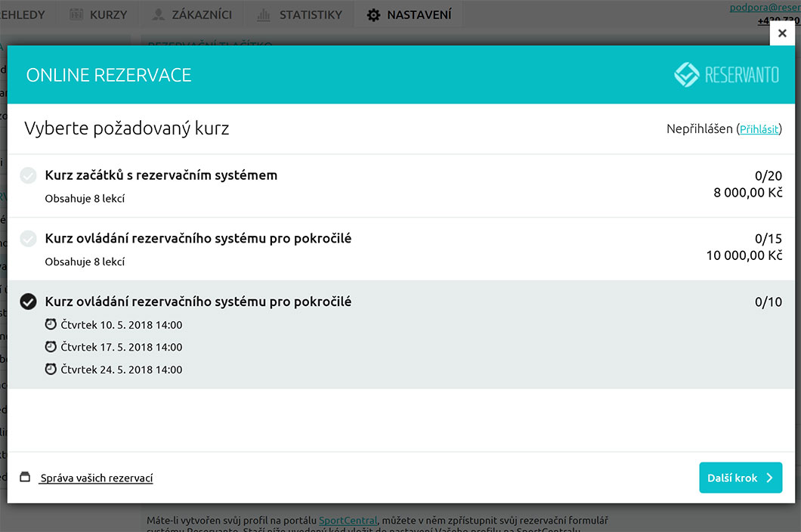Select the 10 000 Kč advanced course checkmark
Image resolution: width=801 pixels, height=532 pixels.
(x=28, y=239)
